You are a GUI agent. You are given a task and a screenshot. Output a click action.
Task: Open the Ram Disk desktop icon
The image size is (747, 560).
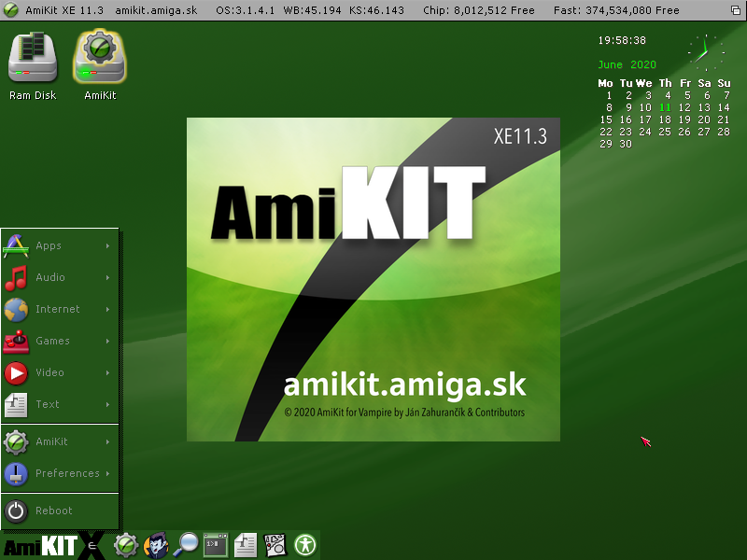click(32, 56)
